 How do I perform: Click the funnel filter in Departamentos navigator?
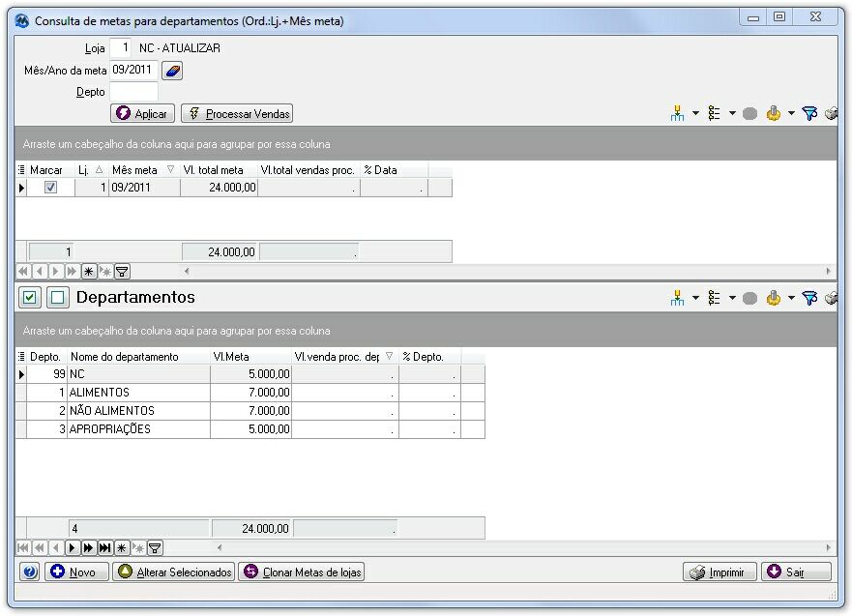click(x=155, y=547)
